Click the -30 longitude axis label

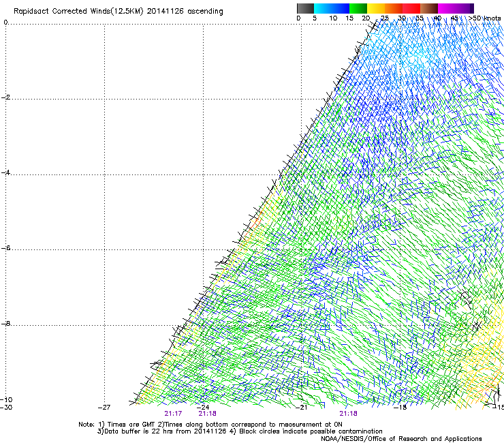(x=6, y=407)
